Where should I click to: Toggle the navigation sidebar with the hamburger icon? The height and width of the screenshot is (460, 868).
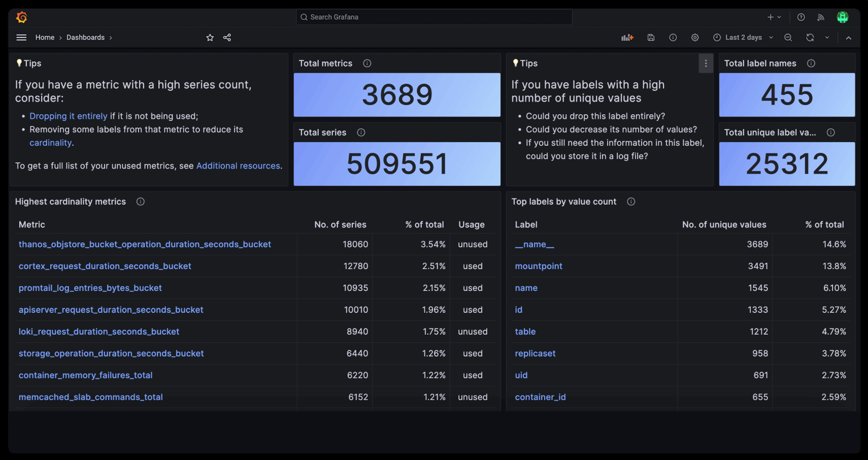tap(21, 37)
